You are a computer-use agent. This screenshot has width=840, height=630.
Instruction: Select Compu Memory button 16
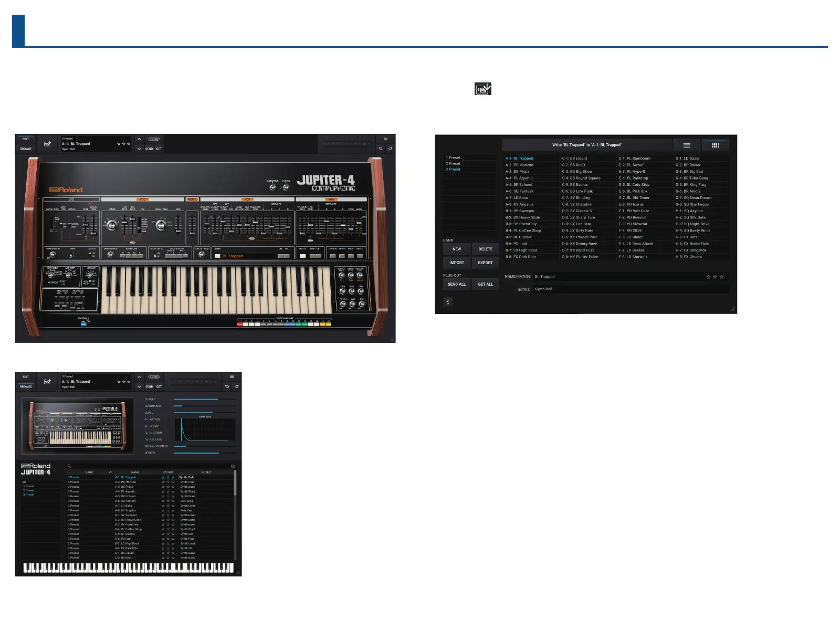[329, 324]
